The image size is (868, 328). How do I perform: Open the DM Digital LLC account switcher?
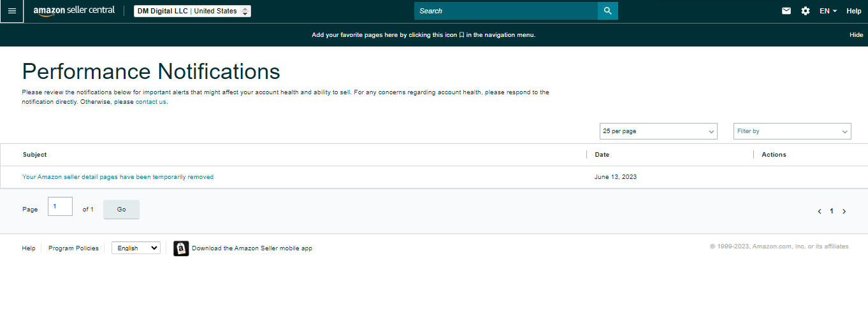pyautogui.click(x=192, y=11)
